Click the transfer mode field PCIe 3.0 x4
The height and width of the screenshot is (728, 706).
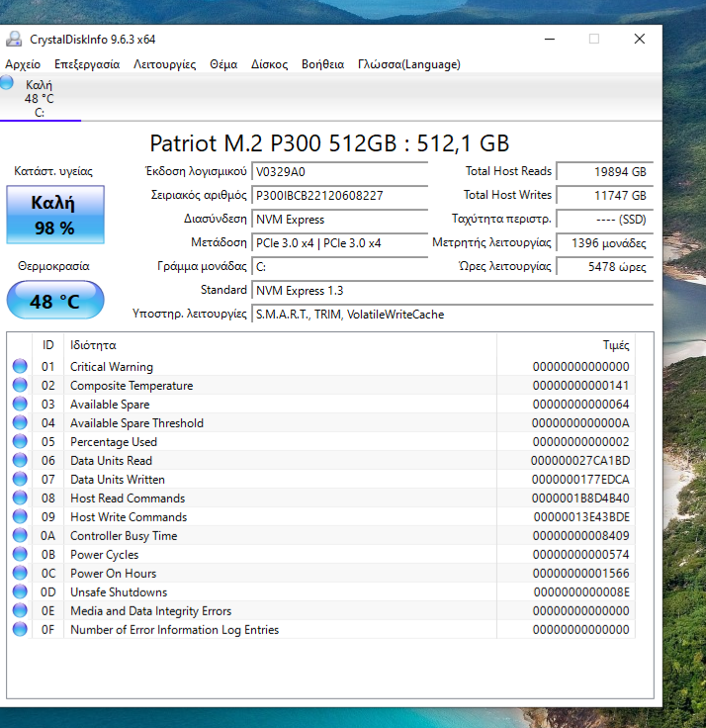pyautogui.click(x=339, y=242)
